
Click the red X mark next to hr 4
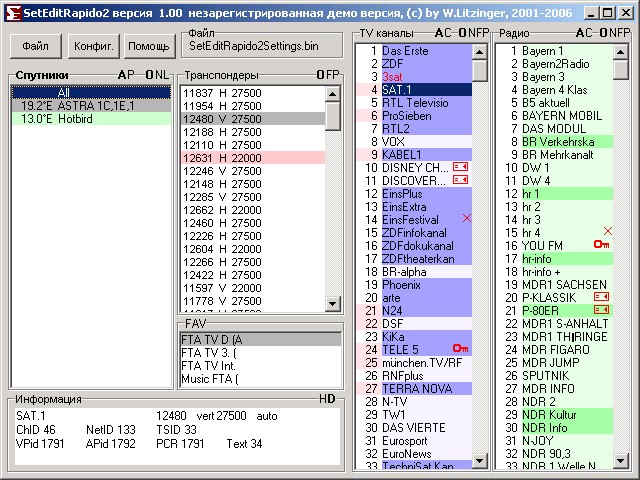[607, 232]
